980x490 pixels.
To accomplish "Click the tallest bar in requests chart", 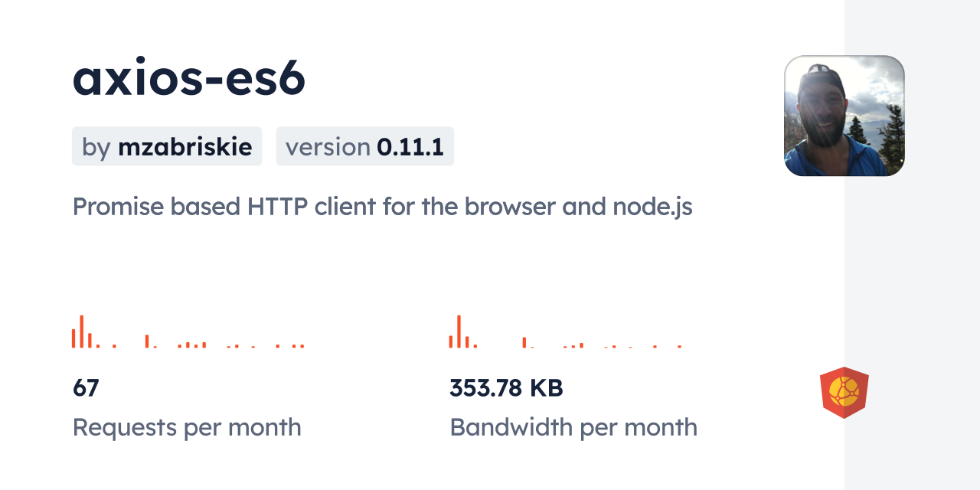I will click(82, 332).
